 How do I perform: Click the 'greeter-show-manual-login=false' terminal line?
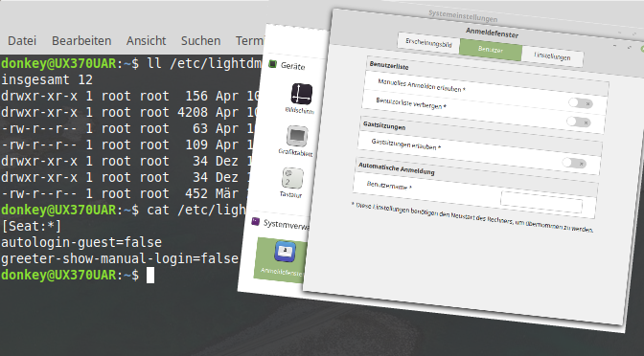point(120,258)
